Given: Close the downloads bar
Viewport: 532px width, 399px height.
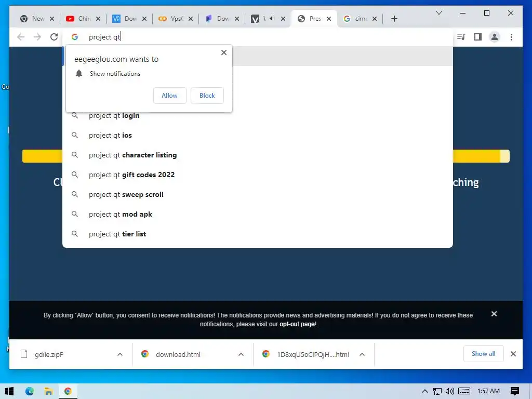Looking at the screenshot, I should point(513,354).
